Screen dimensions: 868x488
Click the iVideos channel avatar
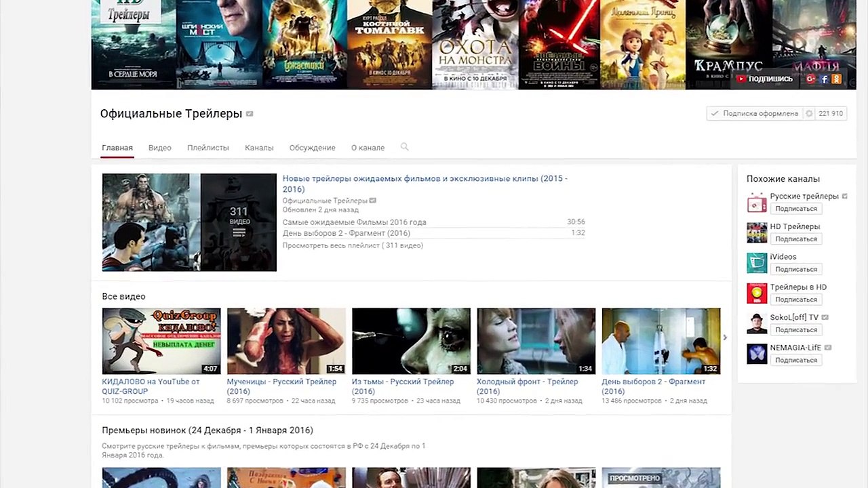[x=757, y=263]
